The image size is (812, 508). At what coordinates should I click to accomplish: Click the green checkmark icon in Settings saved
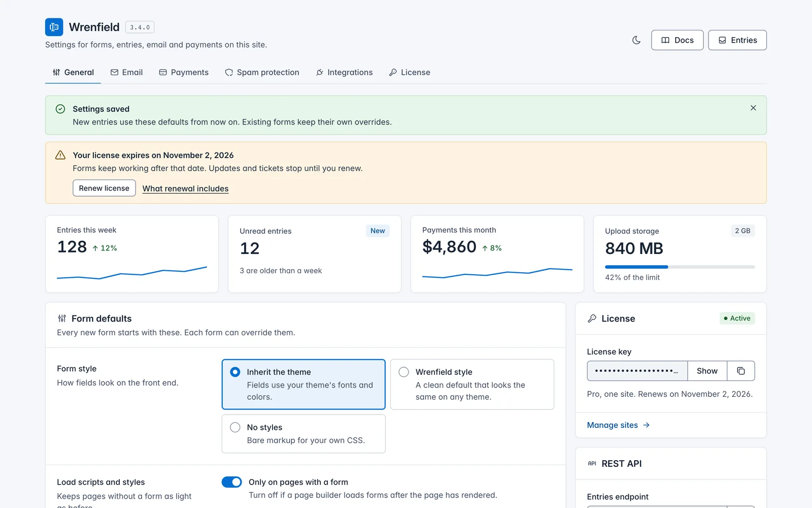[60, 109]
